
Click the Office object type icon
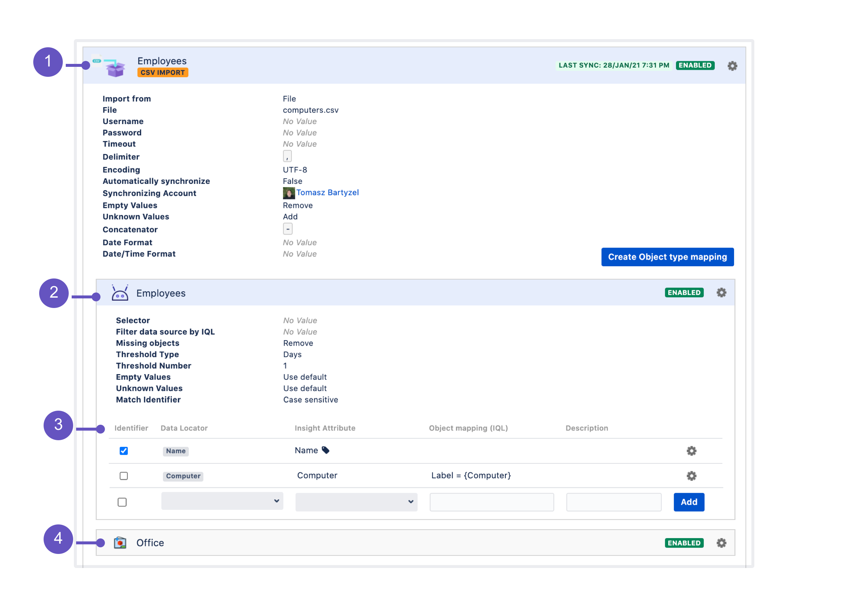[x=120, y=543]
